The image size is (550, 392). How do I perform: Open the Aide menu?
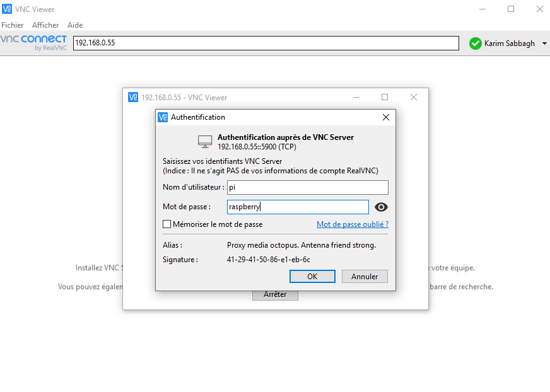click(x=75, y=25)
